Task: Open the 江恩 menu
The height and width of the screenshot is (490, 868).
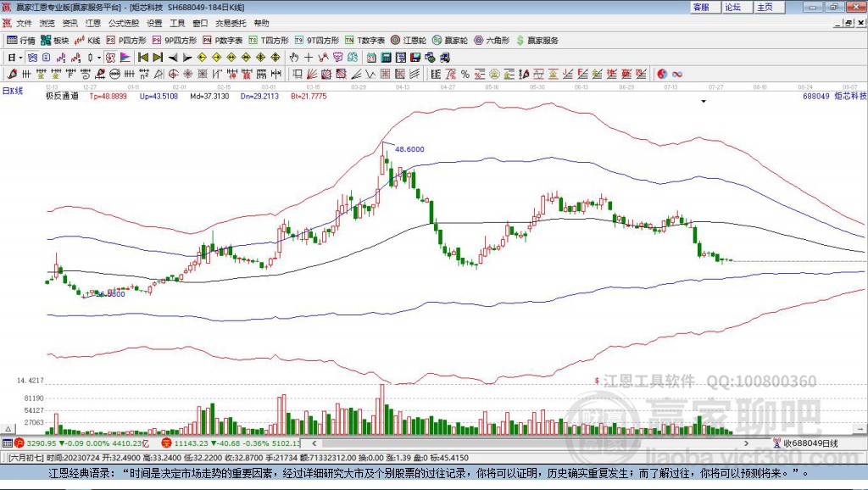Action: coord(93,23)
